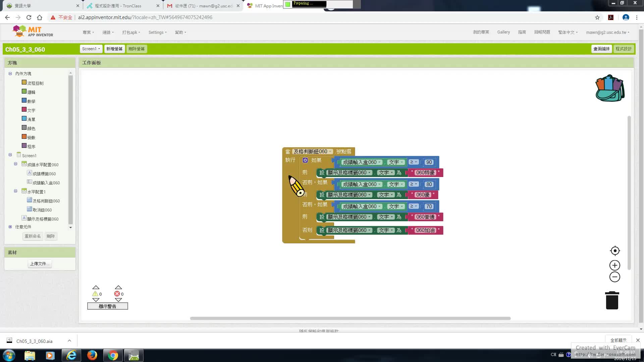The height and width of the screenshot is (362, 644).
Task: Open the backpack icon on workspace
Action: pyautogui.click(x=610, y=88)
